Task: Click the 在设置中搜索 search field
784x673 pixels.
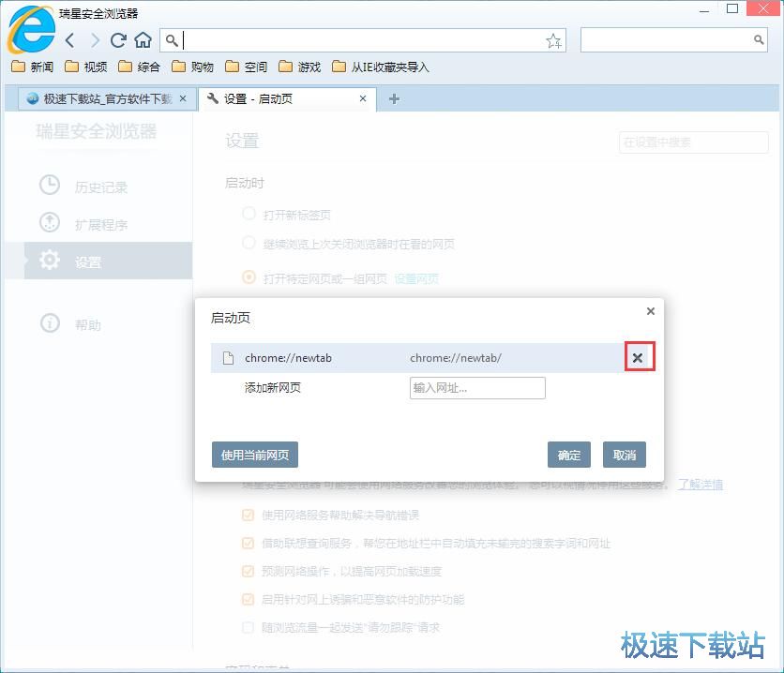Action: (693, 142)
